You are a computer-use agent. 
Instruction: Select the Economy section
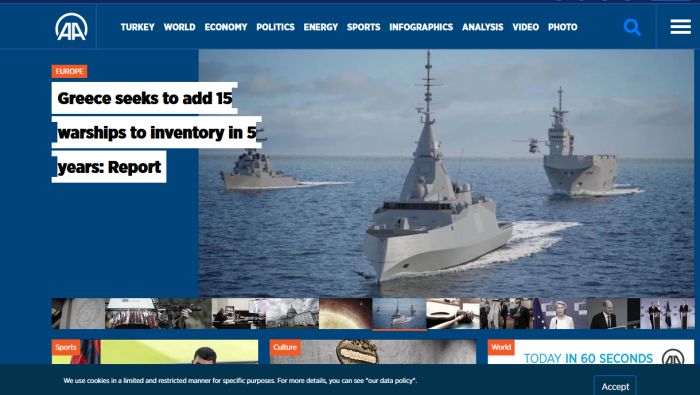tap(226, 27)
